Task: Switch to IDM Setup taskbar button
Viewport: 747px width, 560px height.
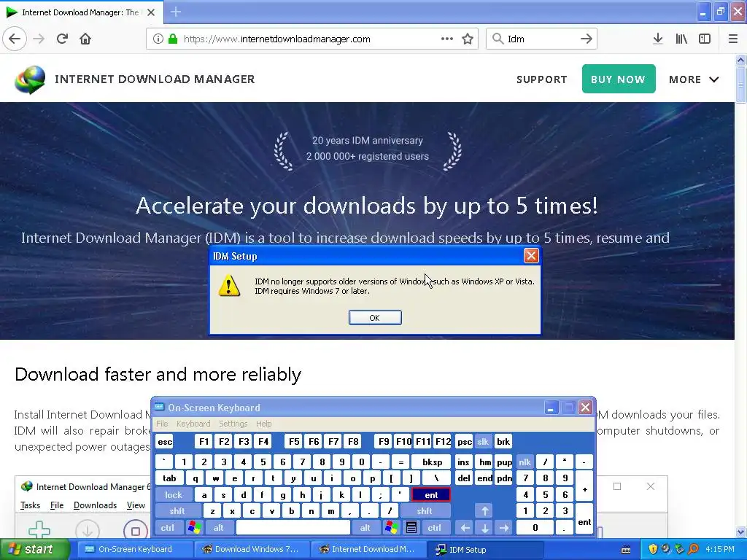Action: [x=484, y=550]
